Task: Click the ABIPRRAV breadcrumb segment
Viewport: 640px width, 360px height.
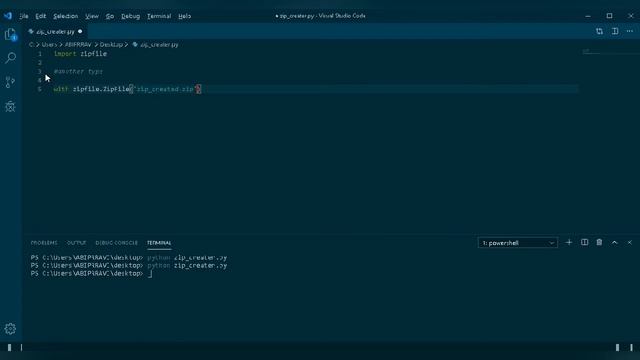Action: click(78, 44)
